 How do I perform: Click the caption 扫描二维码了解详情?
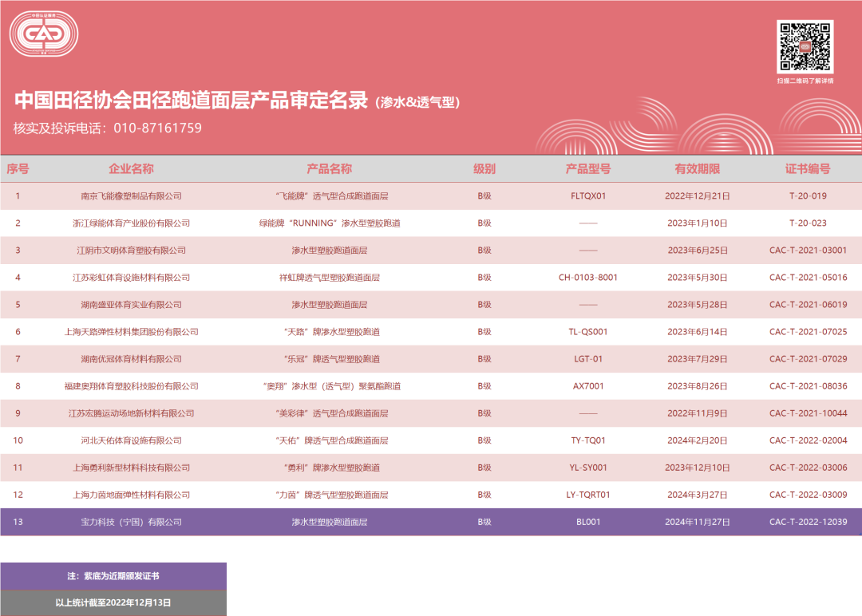805,81
